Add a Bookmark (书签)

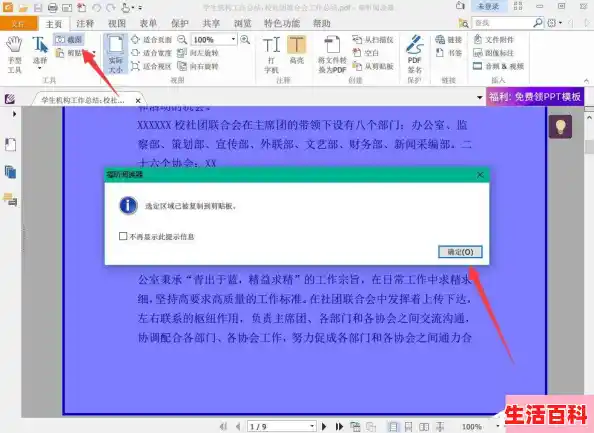[449, 53]
